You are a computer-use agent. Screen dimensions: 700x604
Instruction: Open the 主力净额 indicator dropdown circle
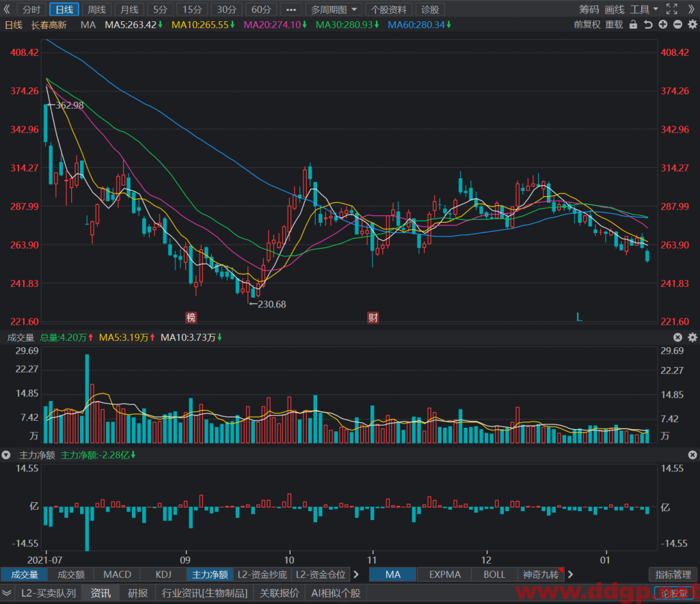coord(5,455)
